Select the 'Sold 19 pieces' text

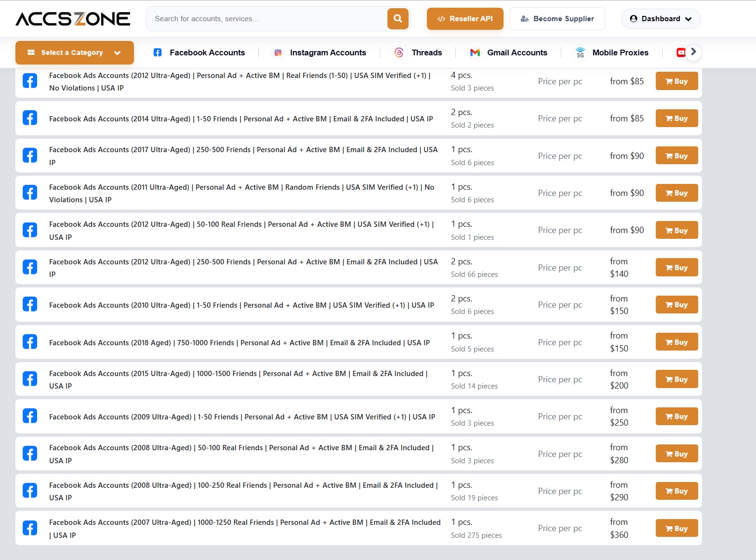point(475,498)
